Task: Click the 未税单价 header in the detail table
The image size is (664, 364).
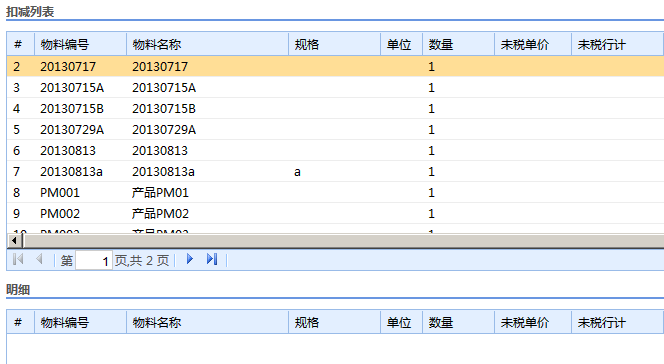Action: coord(533,323)
